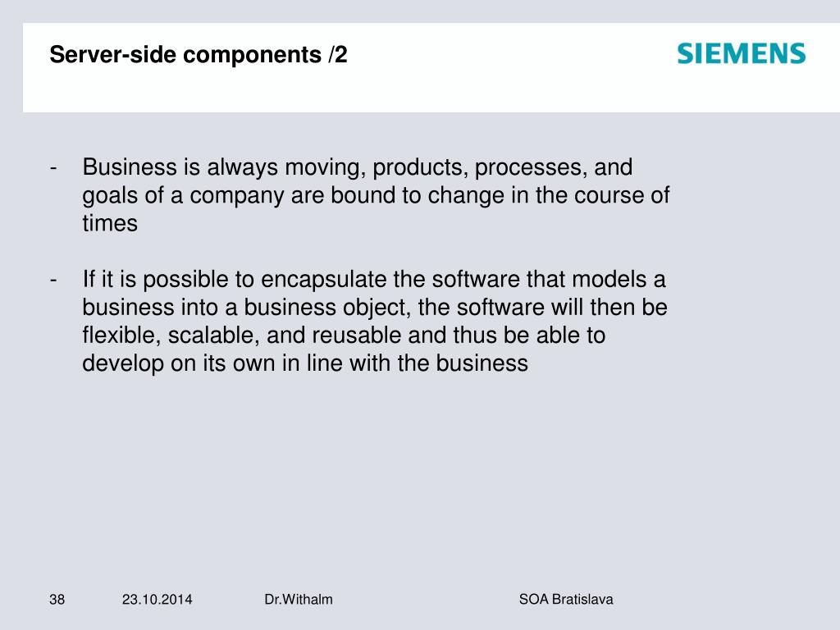This screenshot has width=840, height=630.
Task: Select the slide title Server-side components /2
Action: [x=199, y=55]
